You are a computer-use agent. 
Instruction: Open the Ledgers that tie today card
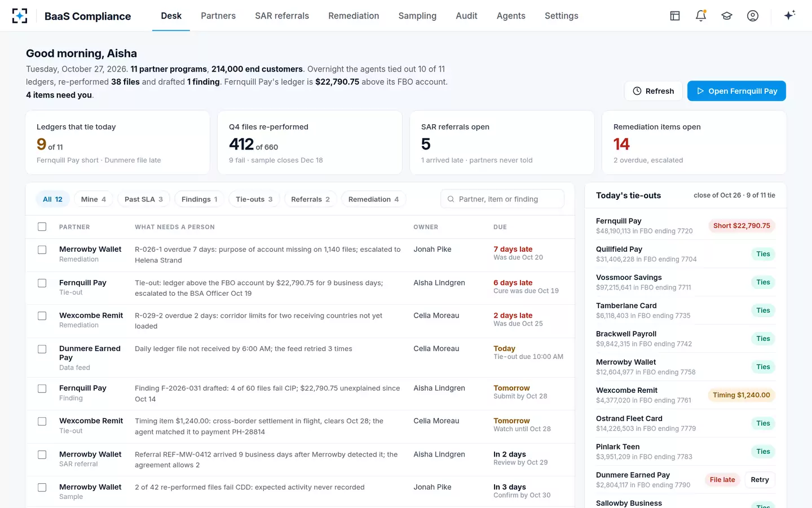pos(118,142)
